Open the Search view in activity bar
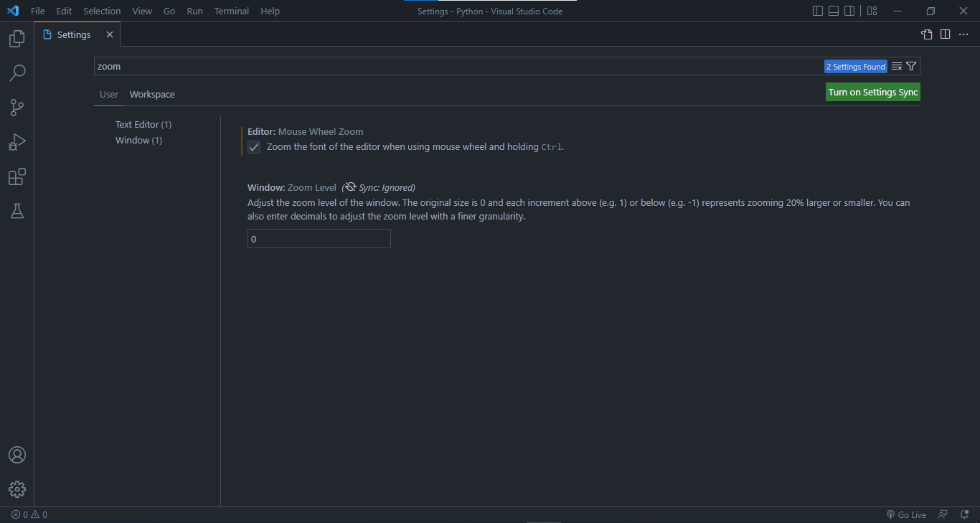980x523 pixels. click(x=17, y=73)
